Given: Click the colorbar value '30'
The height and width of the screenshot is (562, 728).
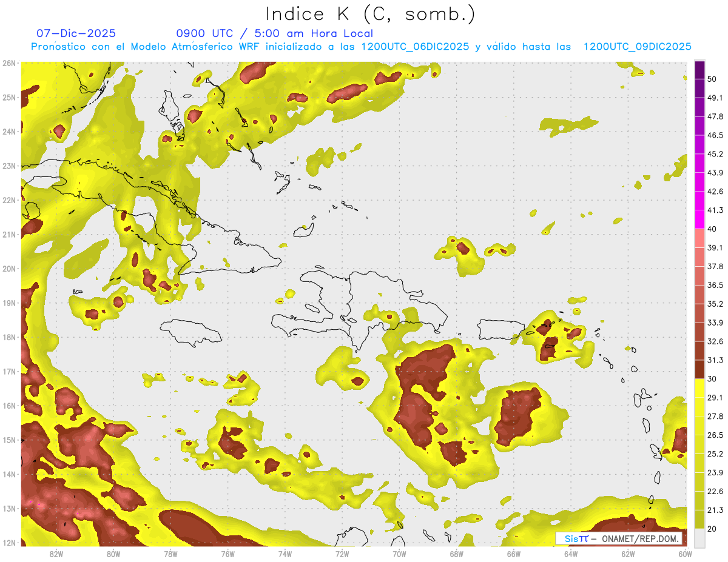Looking at the screenshot, I should tap(713, 379).
